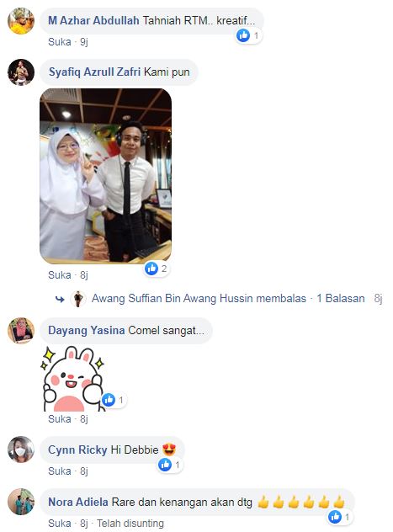View like reactions on M Azhar's comment

(249, 35)
